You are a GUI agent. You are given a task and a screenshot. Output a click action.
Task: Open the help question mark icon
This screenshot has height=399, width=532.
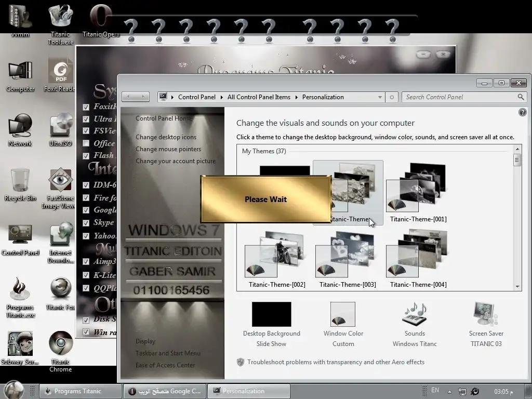click(523, 112)
